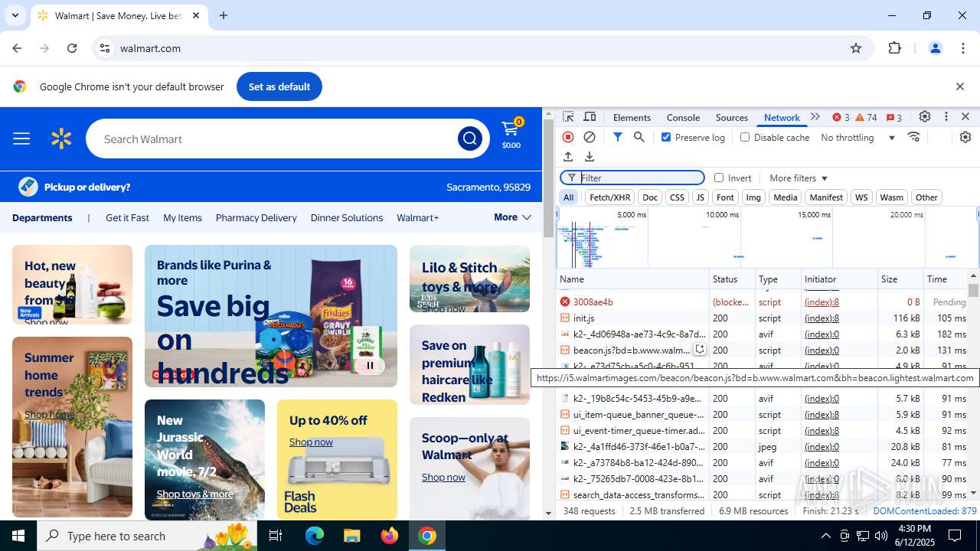This screenshot has width=980, height=551.
Task: Open initiator link for init.js row
Action: pyautogui.click(x=822, y=318)
